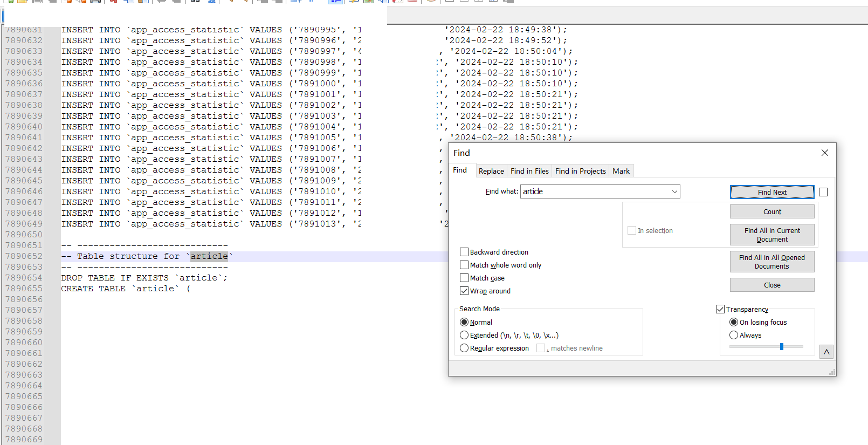Click the DROP TABLE IF EXISTS line
The image size is (868, 445).
coord(144,278)
